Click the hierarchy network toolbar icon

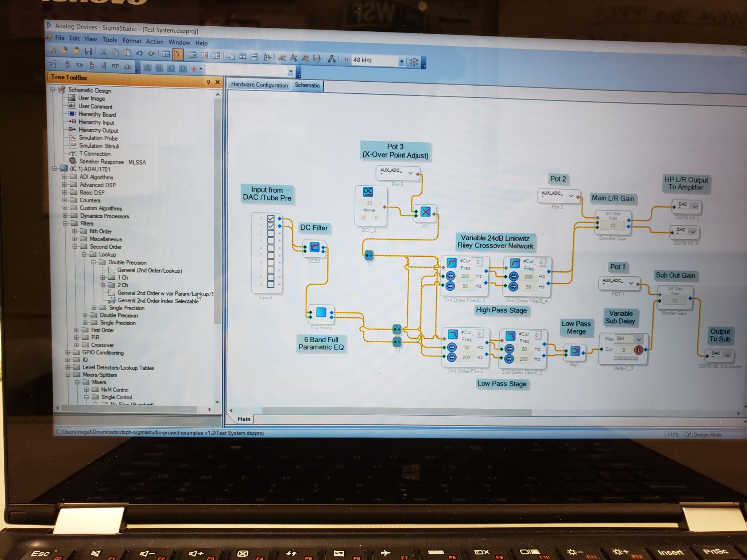[x=332, y=59]
